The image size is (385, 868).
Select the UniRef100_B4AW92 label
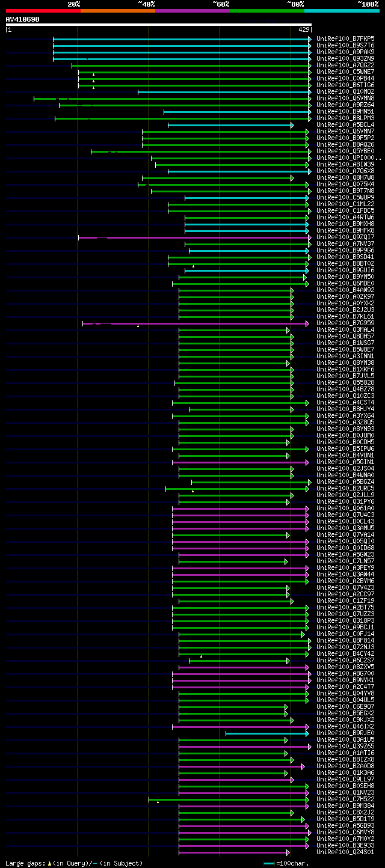click(x=345, y=290)
